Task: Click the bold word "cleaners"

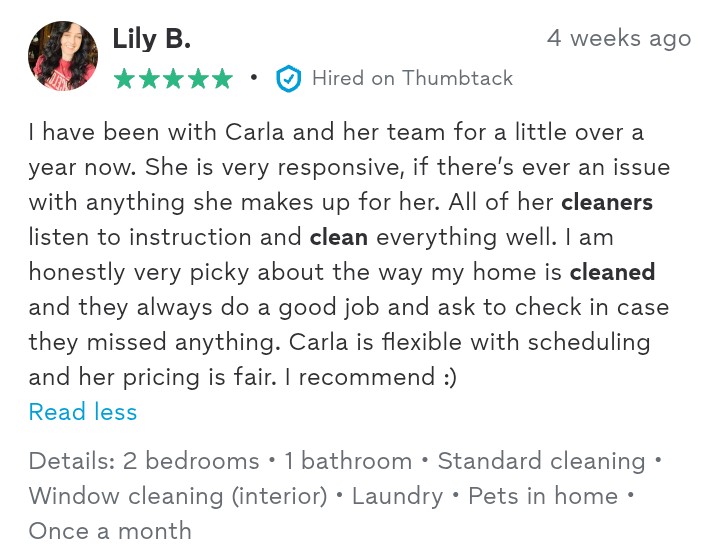Action: [607, 202]
